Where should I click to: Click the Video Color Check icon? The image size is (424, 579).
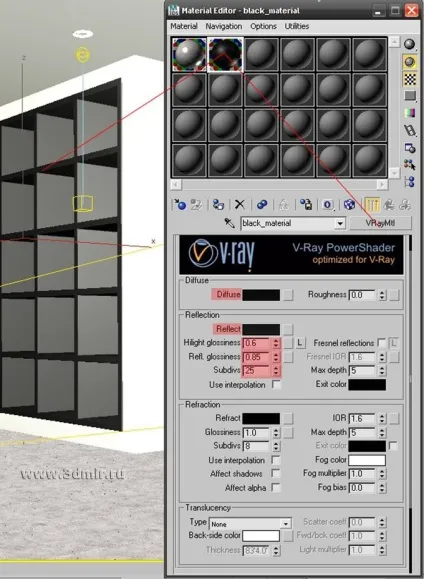coord(410,113)
